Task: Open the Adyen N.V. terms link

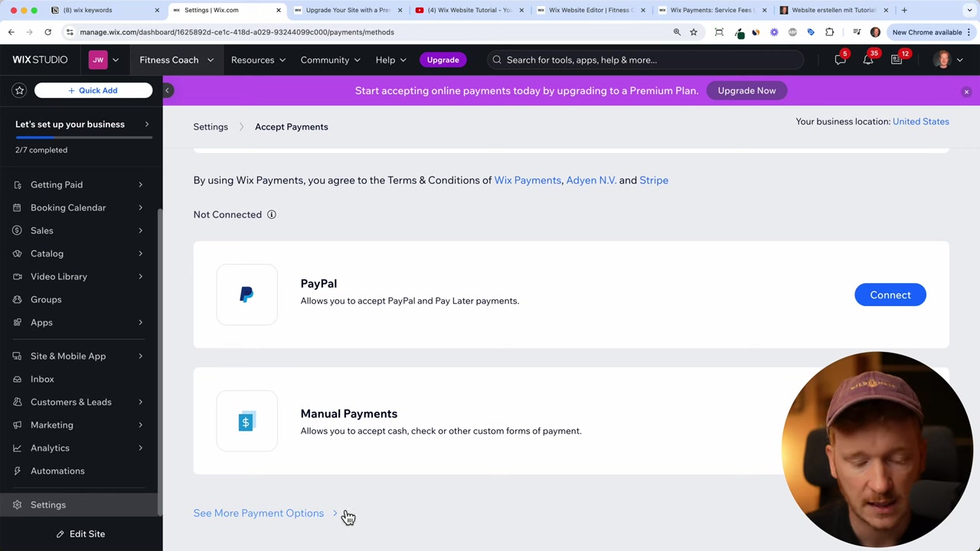Action: (x=591, y=180)
